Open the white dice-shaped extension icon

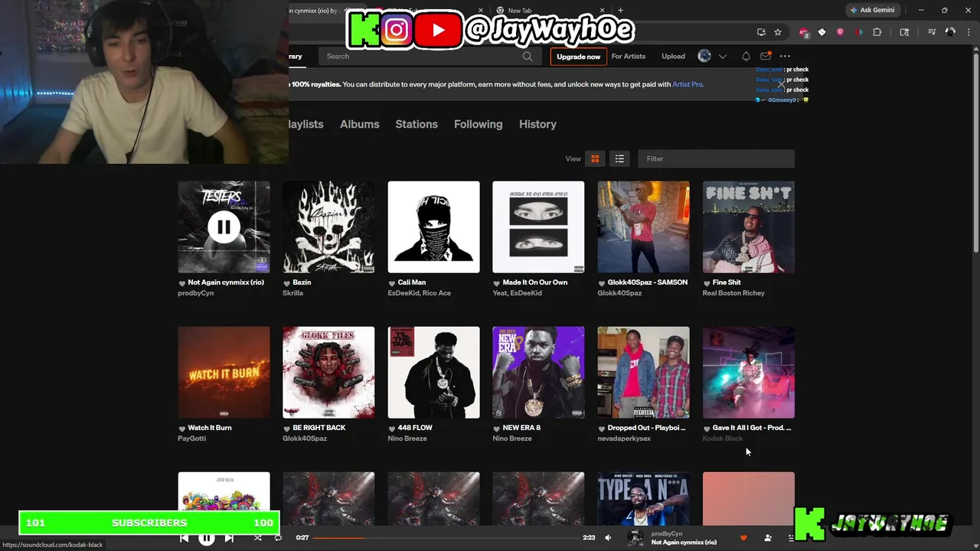coord(822,32)
